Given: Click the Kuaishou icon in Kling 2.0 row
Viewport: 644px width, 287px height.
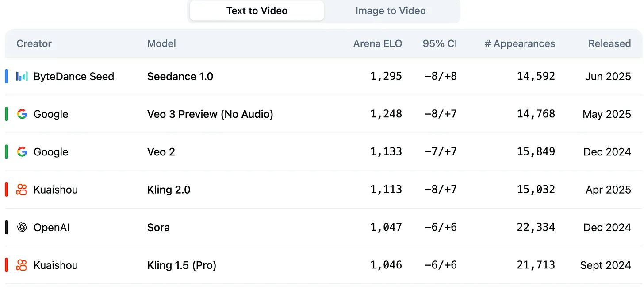Looking at the screenshot, I should pyautogui.click(x=22, y=190).
